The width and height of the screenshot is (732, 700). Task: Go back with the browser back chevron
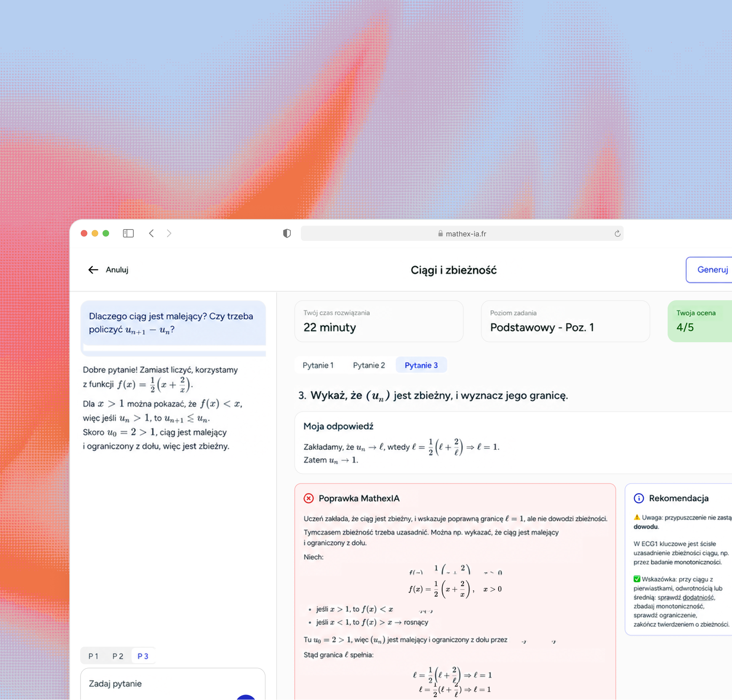(151, 233)
